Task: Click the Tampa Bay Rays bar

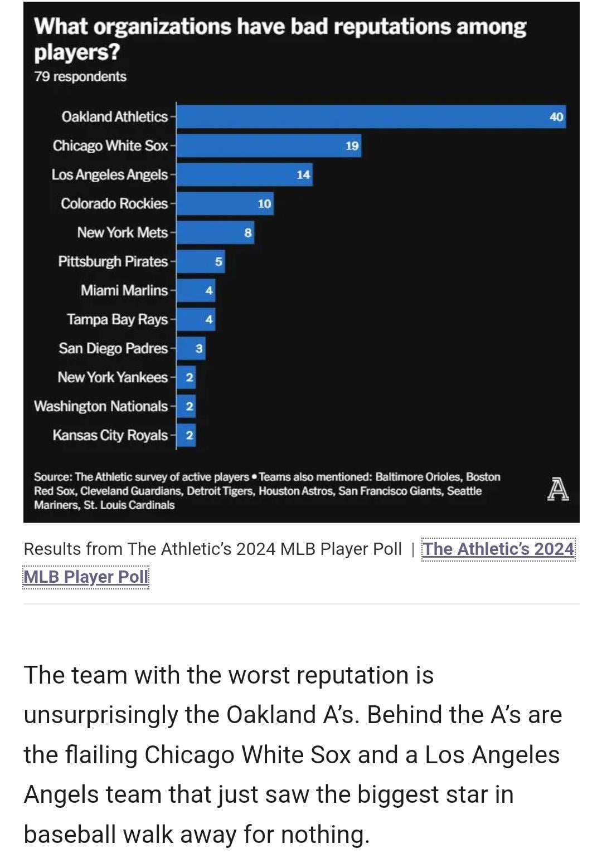Action: pyautogui.click(x=196, y=319)
